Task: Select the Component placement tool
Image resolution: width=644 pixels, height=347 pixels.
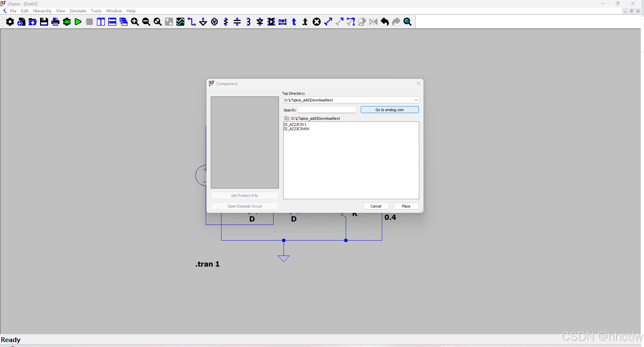Action: (271, 22)
